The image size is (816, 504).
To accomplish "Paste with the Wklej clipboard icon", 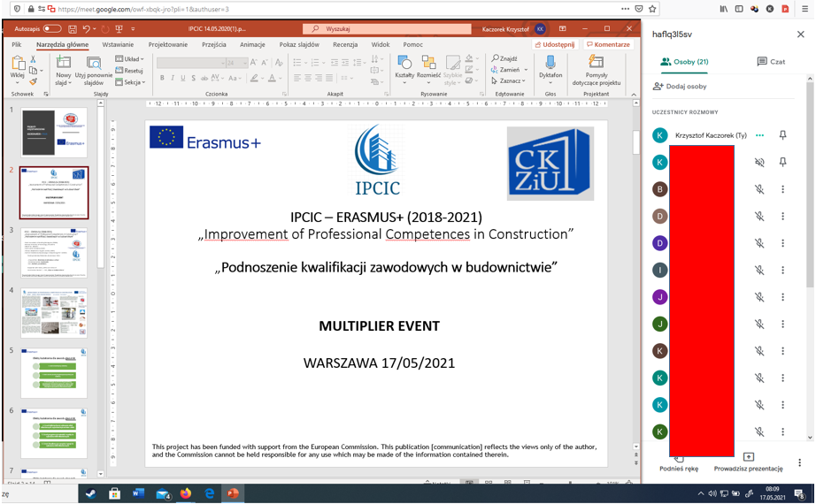I will [x=18, y=63].
